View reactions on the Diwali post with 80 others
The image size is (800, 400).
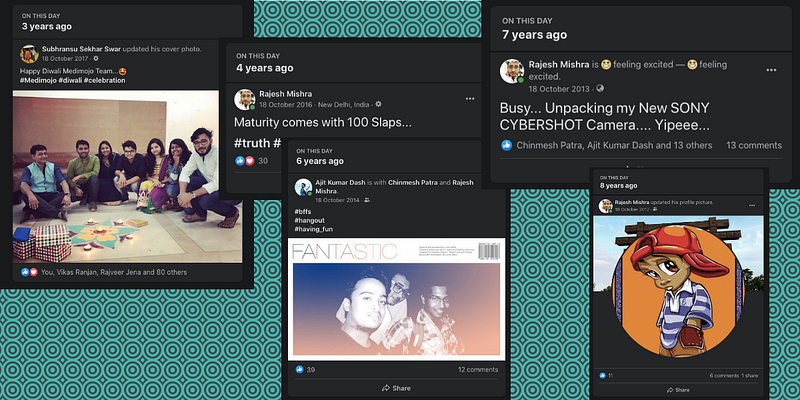[29, 272]
